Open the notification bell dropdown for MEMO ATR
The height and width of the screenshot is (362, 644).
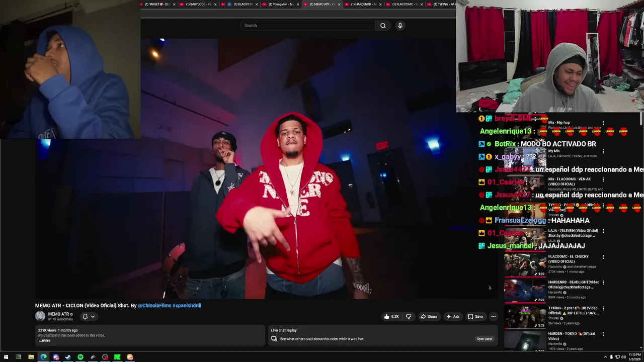click(x=89, y=316)
